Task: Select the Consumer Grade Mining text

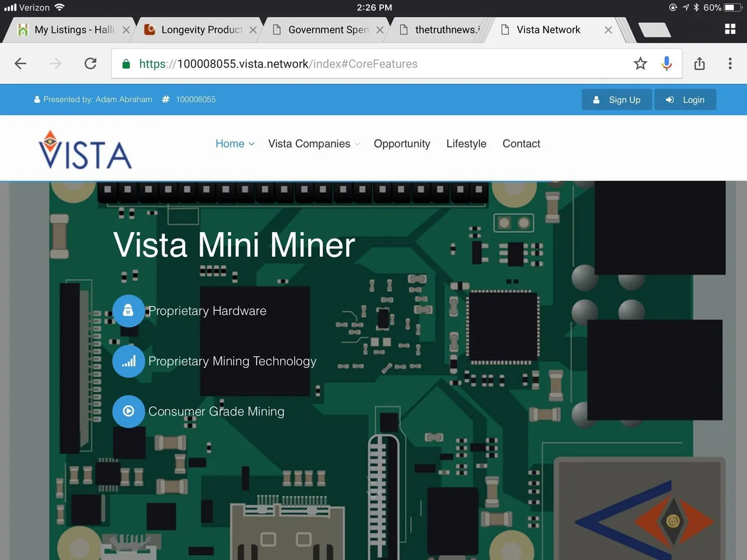Action: [217, 411]
